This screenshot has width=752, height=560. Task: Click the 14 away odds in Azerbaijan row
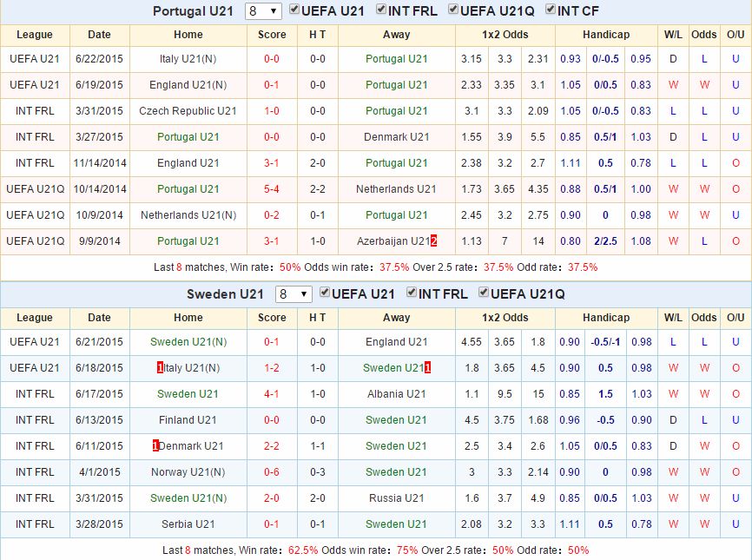[538, 241]
